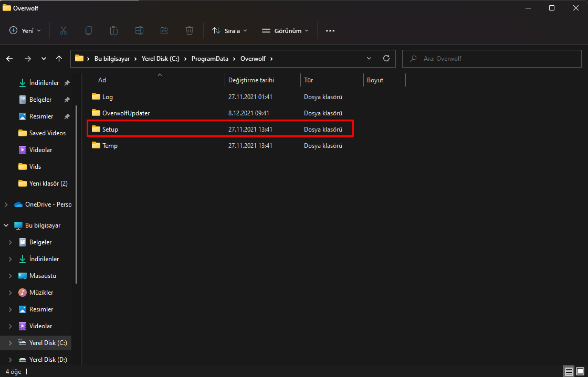Click Yerel Disk (C:) in address breadcrumb

161,59
